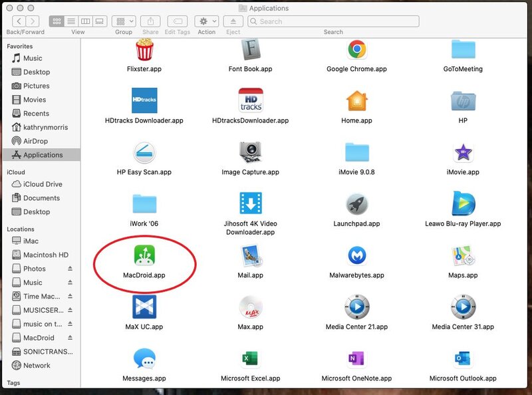Image resolution: width=532 pixels, height=395 pixels.
Task: Open the HP folder
Action: (x=463, y=101)
